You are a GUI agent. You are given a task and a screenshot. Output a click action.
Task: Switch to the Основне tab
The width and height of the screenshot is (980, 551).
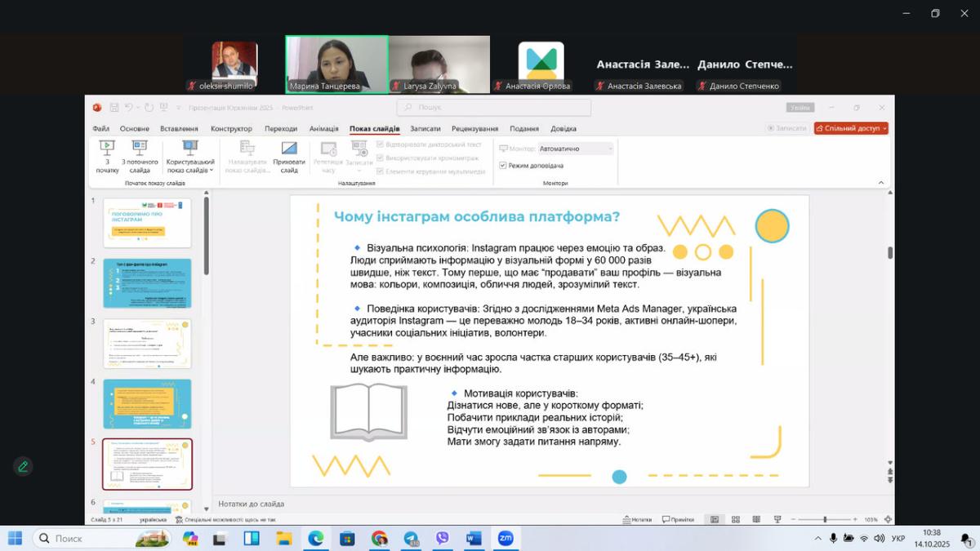tap(135, 128)
